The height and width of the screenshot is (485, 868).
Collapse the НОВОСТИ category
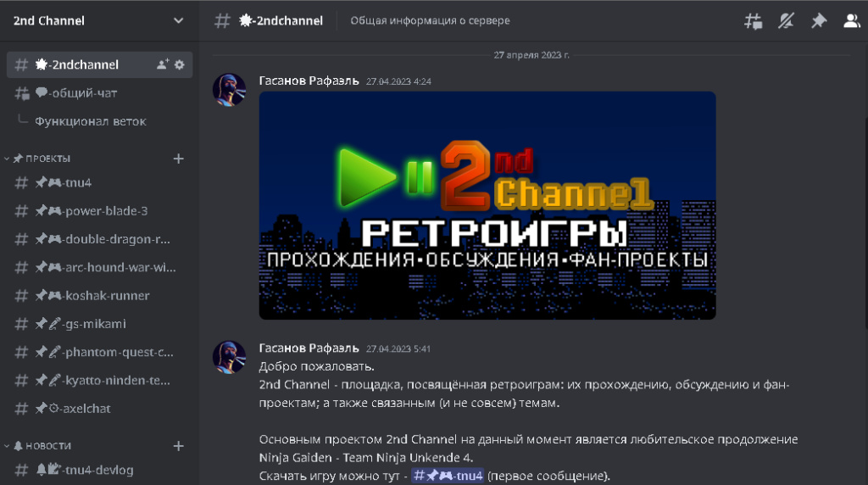coord(37,446)
